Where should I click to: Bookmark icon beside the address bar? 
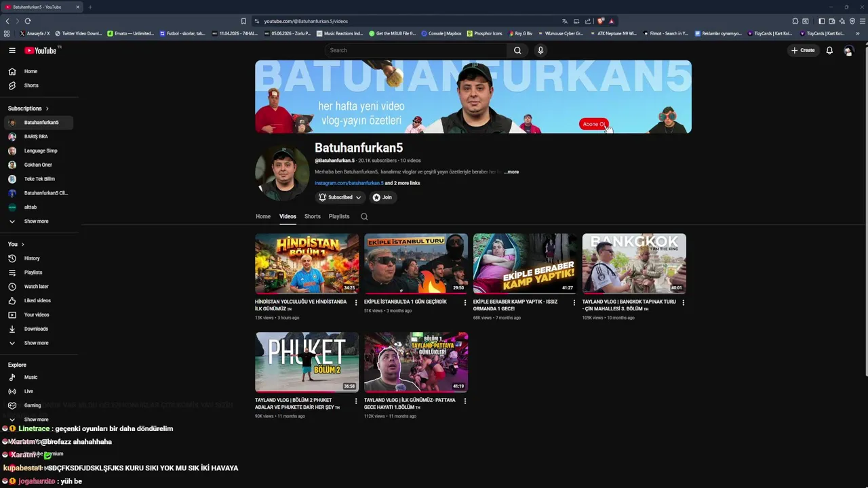243,21
